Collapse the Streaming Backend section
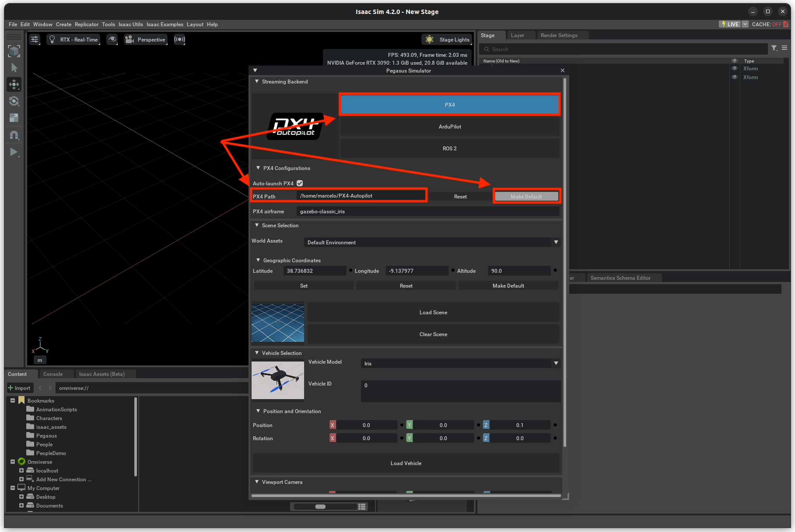Image resolution: width=795 pixels, height=532 pixels. [x=257, y=81]
